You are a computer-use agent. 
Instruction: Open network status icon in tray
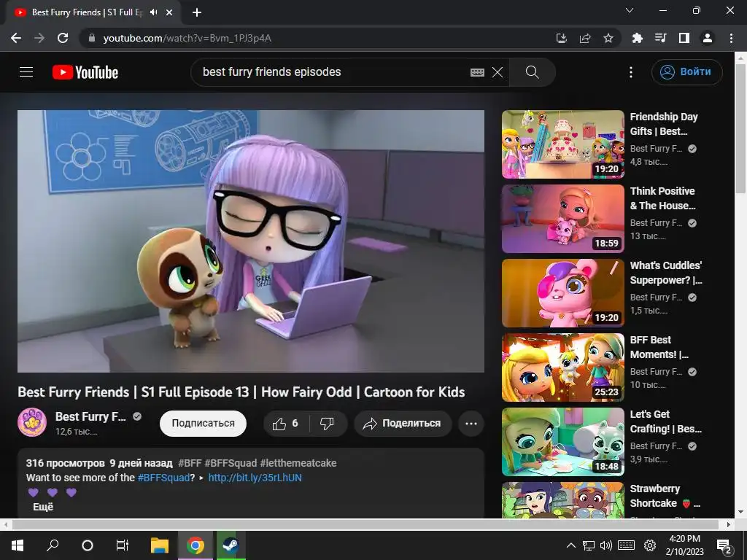pyautogui.click(x=589, y=545)
